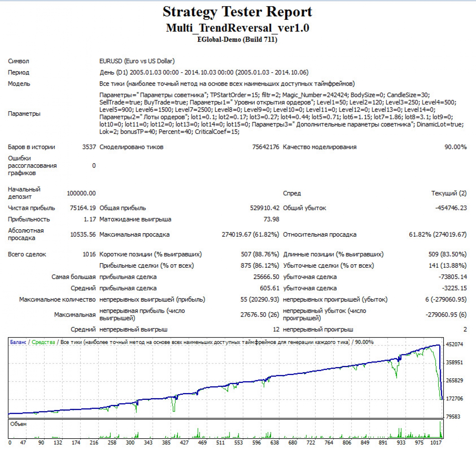Click the Максимальная просадка value 274019.67 (61.82%)

coord(250,235)
